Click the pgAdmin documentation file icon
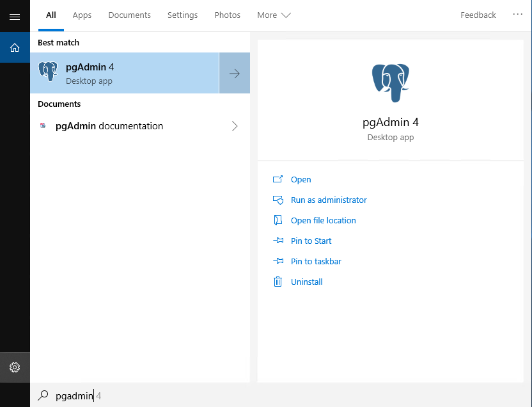 (x=43, y=125)
